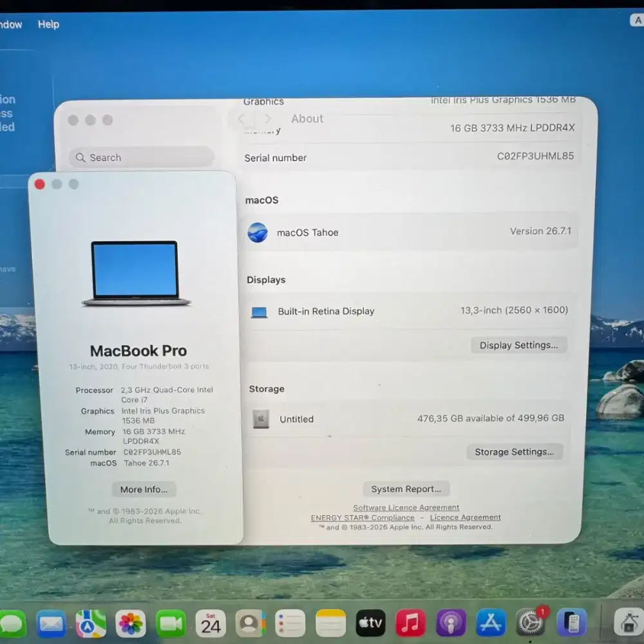The image size is (644, 644).
Task: Click 13,3-inch (2560 × 1600) display value
Action: point(514,310)
